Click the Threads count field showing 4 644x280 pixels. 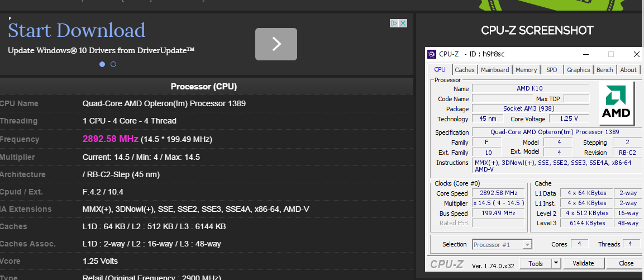pyautogui.click(x=632, y=244)
